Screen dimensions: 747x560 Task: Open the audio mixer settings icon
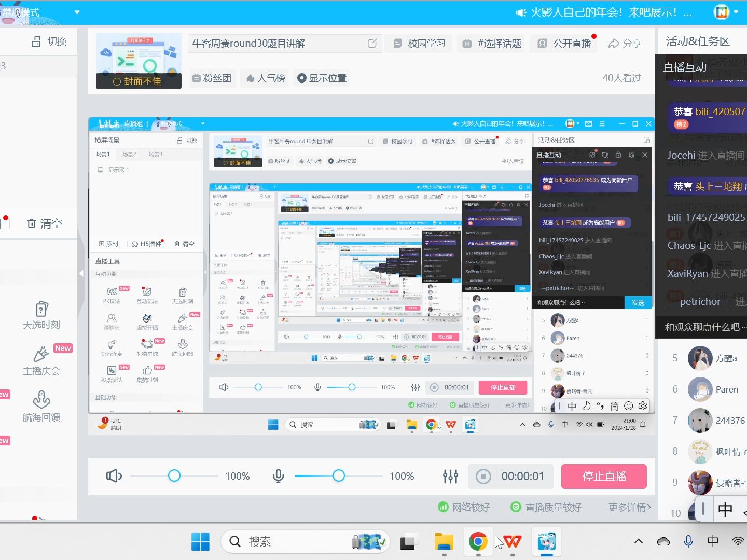[450, 477]
